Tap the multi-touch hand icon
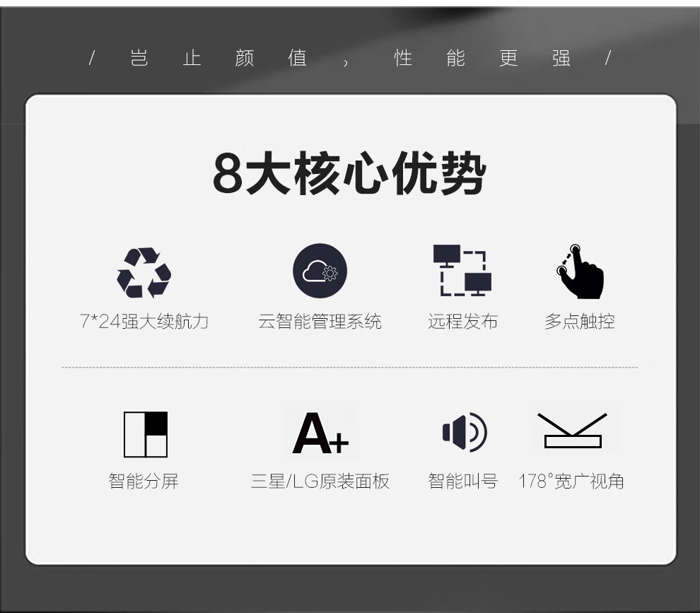This screenshot has height=613, width=700. click(x=581, y=272)
